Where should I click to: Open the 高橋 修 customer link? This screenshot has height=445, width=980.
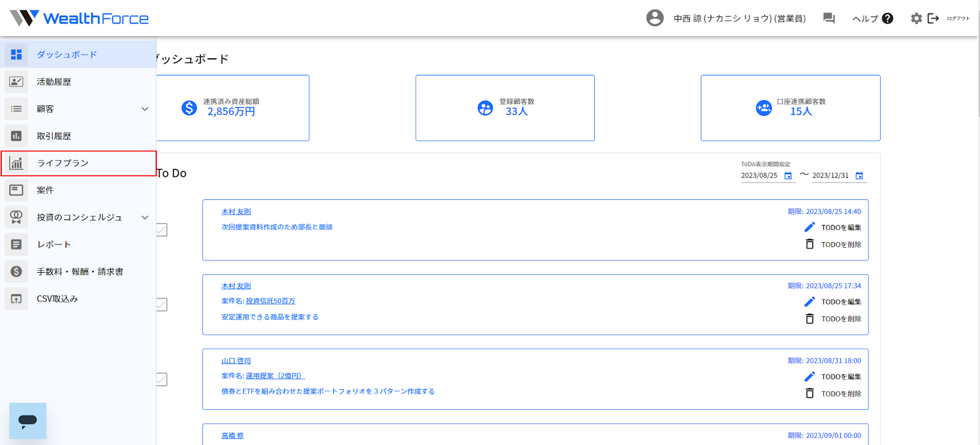tap(232, 436)
